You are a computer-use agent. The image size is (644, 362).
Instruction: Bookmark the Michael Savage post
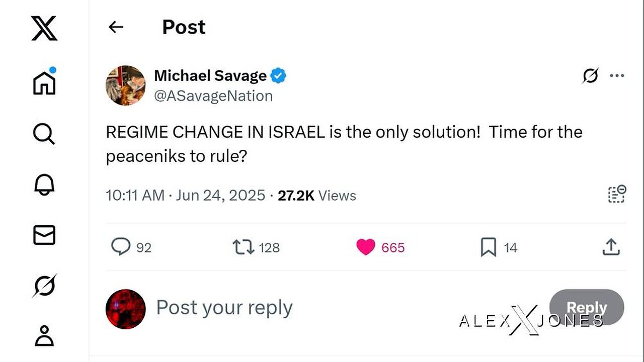point(488,247)
